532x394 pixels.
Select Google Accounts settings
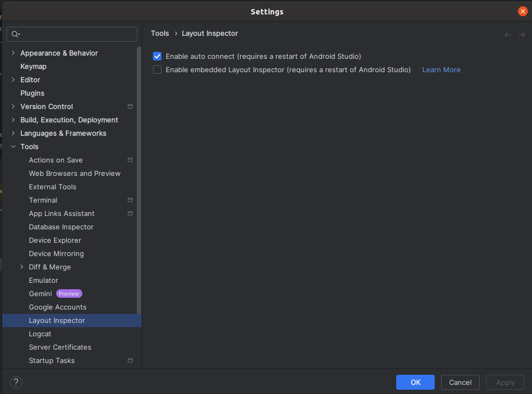tap(58, 307)
